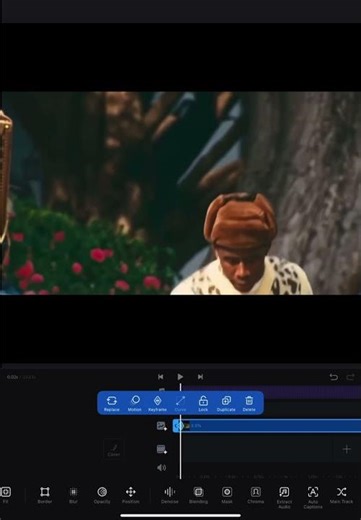Open the Chroma key tool

click(x=256, y=495)
